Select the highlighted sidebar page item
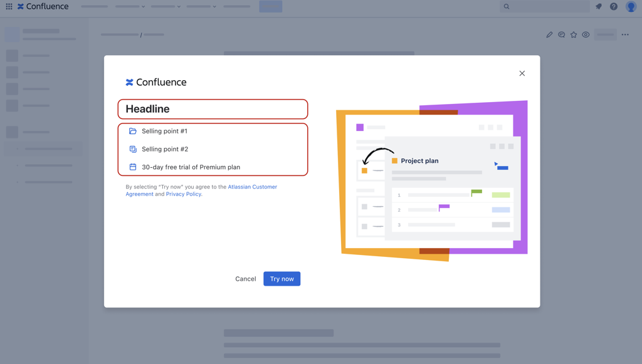Image resolution: width=642 pixels, height=364 pixels. 43,148
